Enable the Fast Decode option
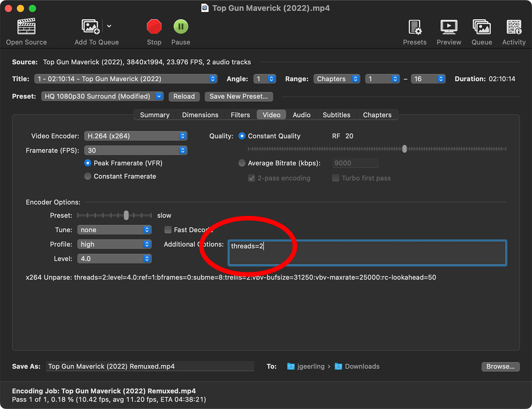This screenshot has height=409, width=532. click(168, 230)
